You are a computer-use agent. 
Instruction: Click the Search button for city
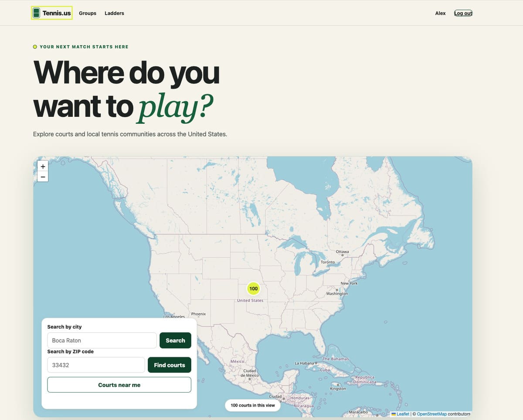click(x=175, y=340)
